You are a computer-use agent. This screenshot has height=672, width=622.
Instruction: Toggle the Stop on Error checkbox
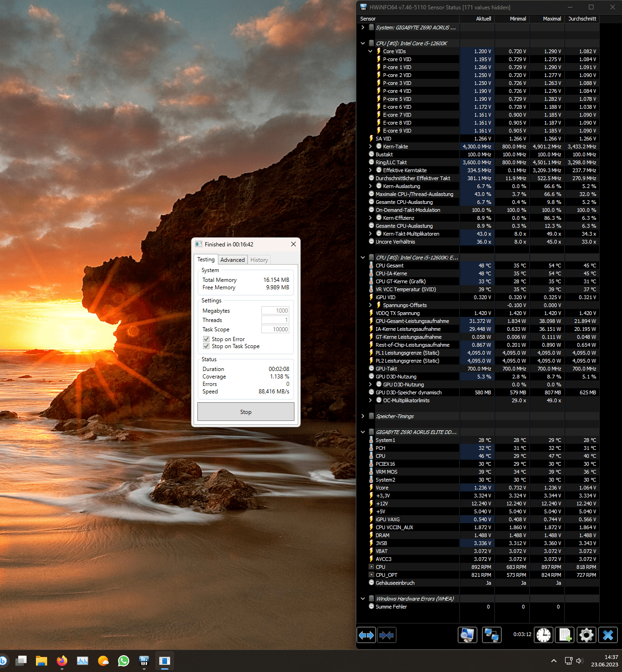coord(206,339)
